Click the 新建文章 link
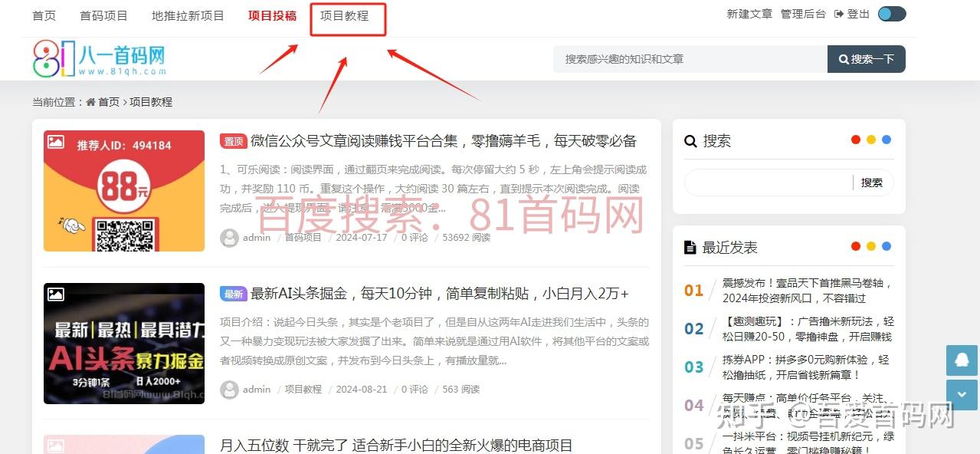This screenshot has width=980, height=454. [x=749, y=14]
